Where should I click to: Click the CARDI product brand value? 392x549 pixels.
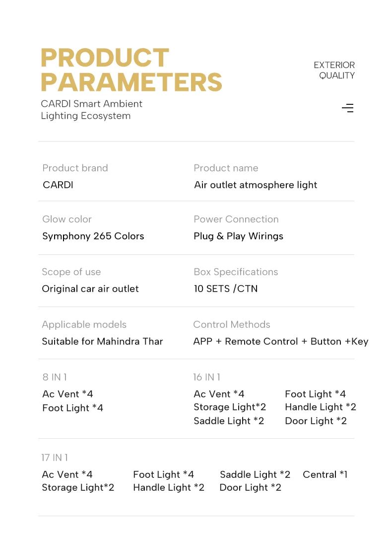(58, 185)
